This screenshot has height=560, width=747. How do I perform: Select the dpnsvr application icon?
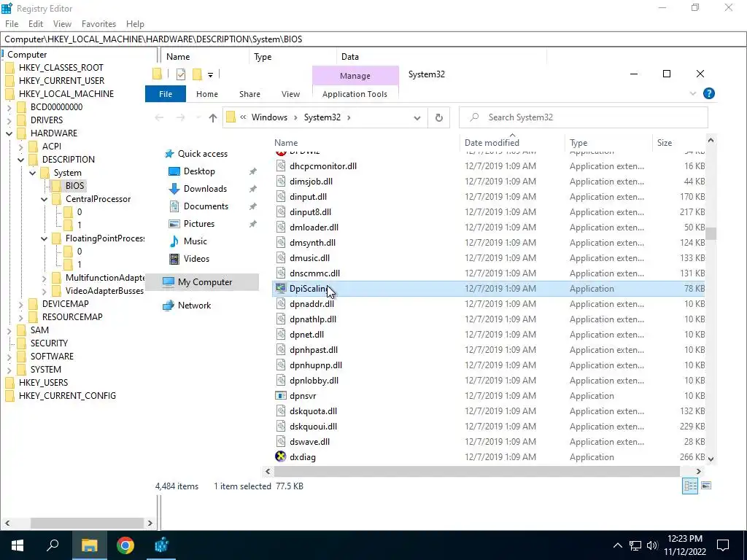(281, 396)
